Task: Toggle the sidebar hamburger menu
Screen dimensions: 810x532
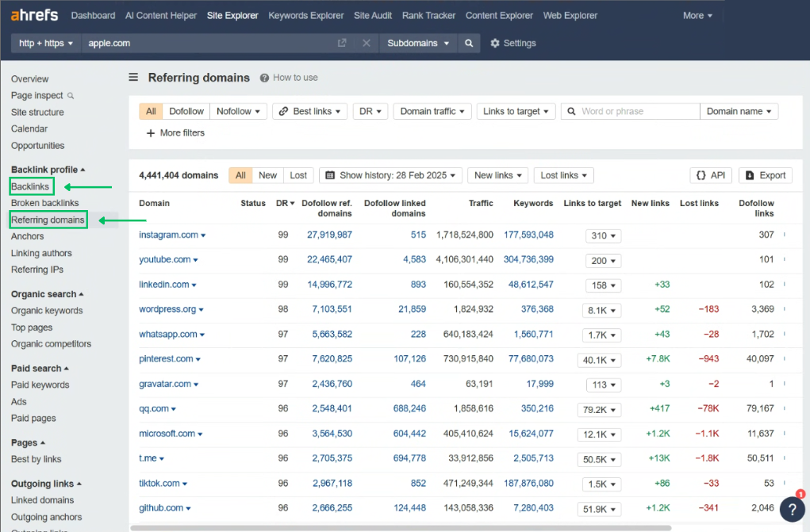Action: (x=134, y=78)
